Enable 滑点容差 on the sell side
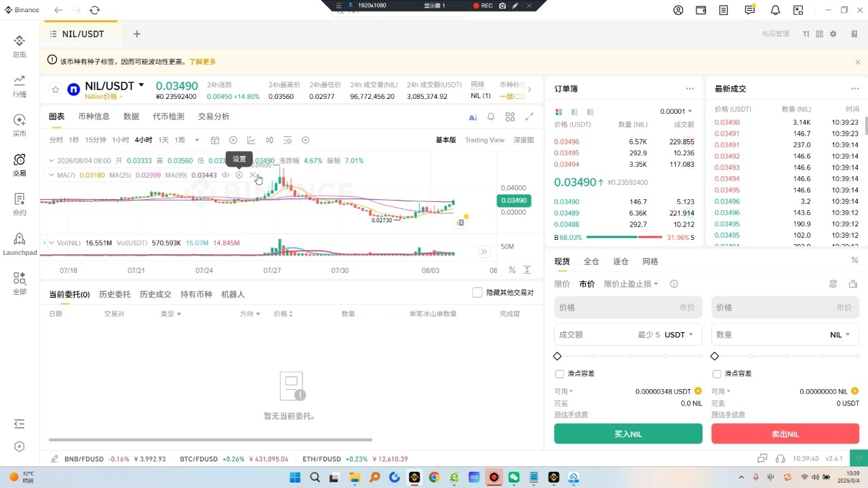The height and width of the screenshot is (488, 868). [717, 373]
